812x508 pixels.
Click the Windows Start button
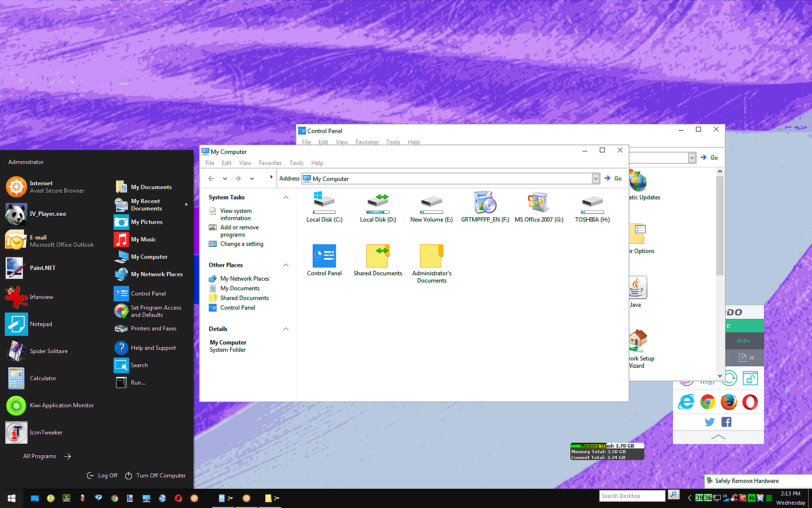click(x=12, y=498)
